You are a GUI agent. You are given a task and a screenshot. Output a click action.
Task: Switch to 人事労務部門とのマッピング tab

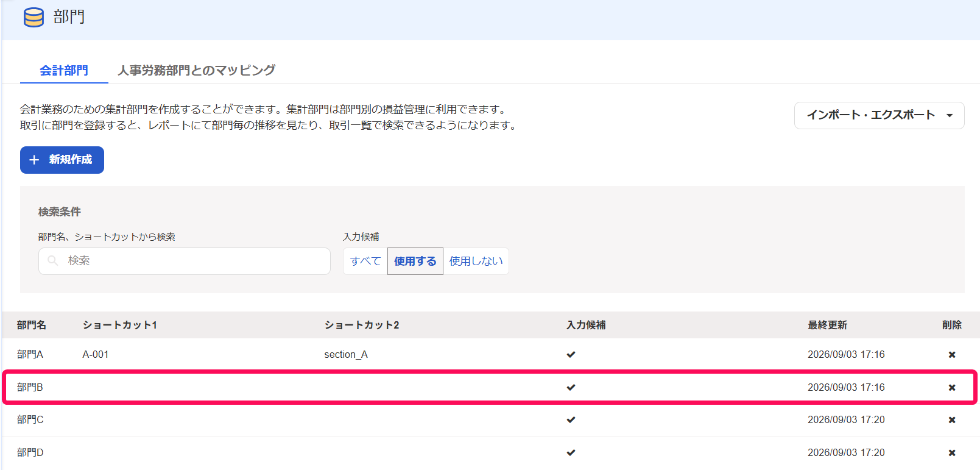pyautogui.click(x=196, y=71)
